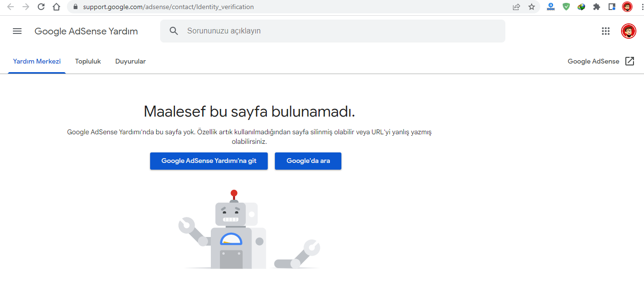Screen dimensions: 644x302
Task: Click the browser forward arrow
Action: [26, 7]
